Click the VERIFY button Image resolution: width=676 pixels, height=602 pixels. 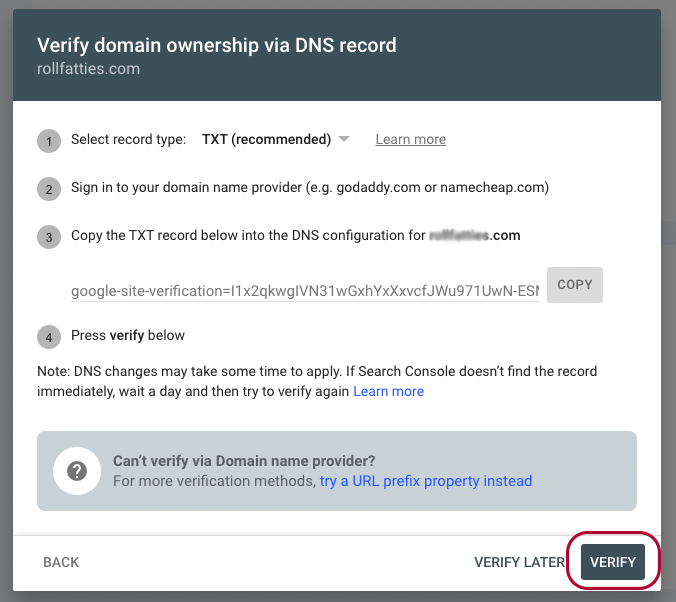coord(613,562)
